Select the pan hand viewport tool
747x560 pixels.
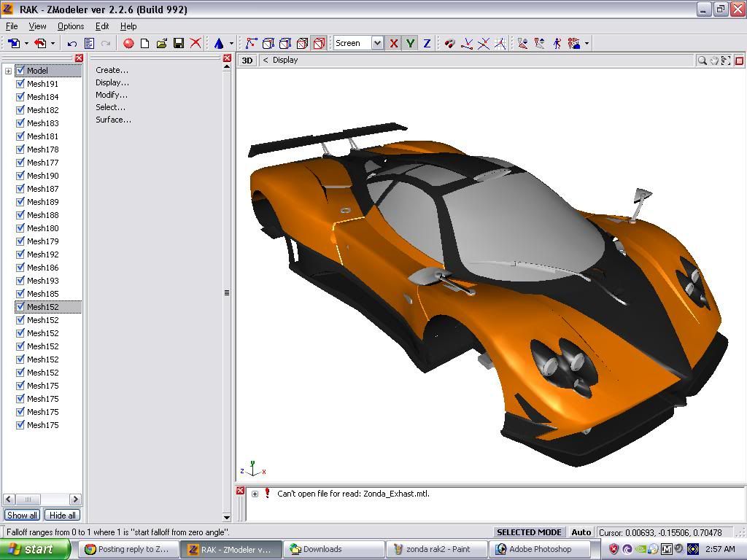[714, 61]
